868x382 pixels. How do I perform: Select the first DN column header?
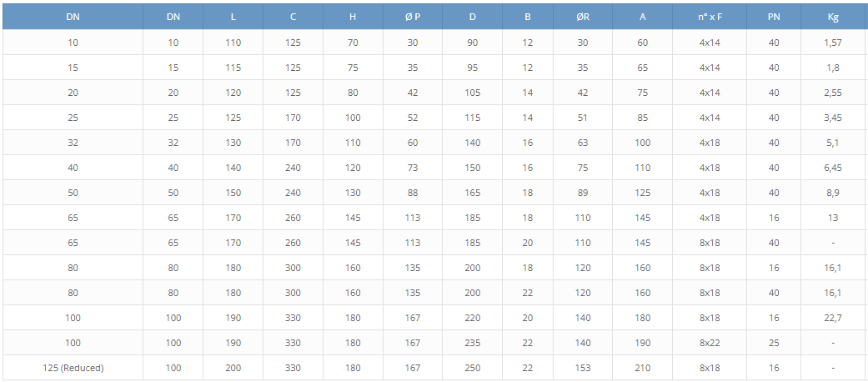73,17
